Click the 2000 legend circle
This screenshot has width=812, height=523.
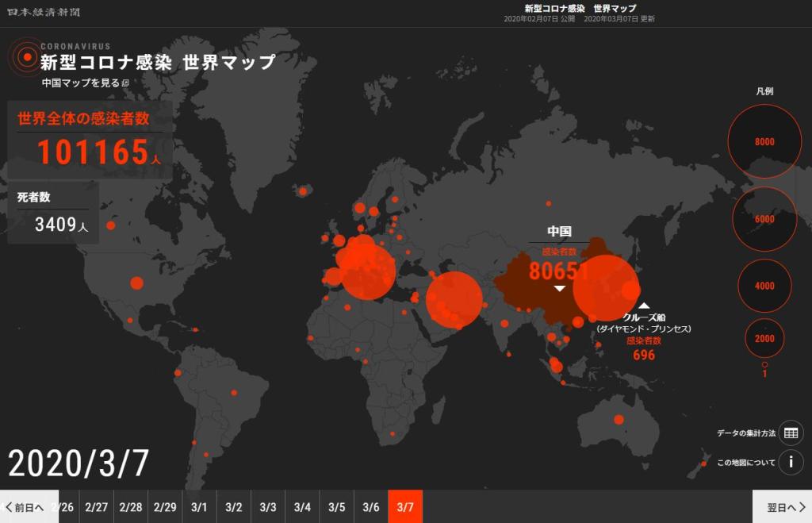764,339
